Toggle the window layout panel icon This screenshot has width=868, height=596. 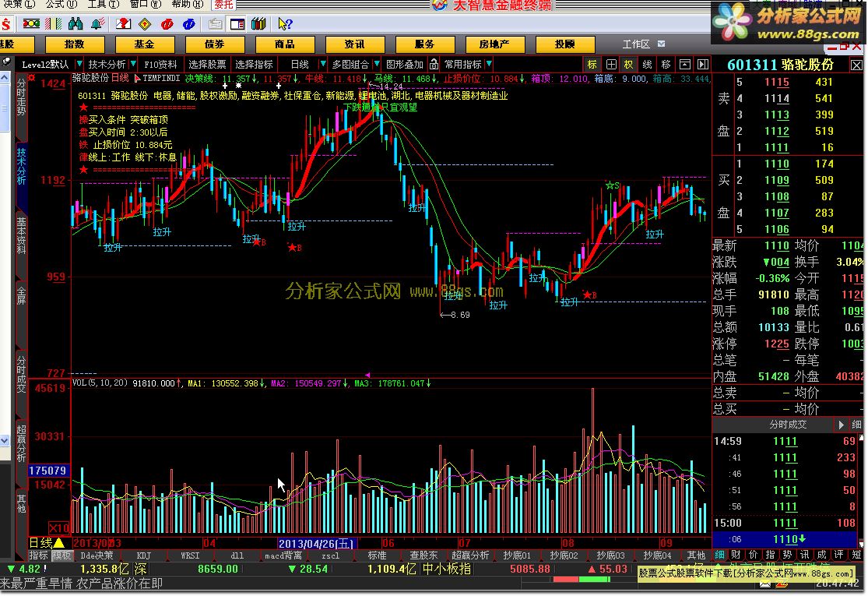[237, 24]
